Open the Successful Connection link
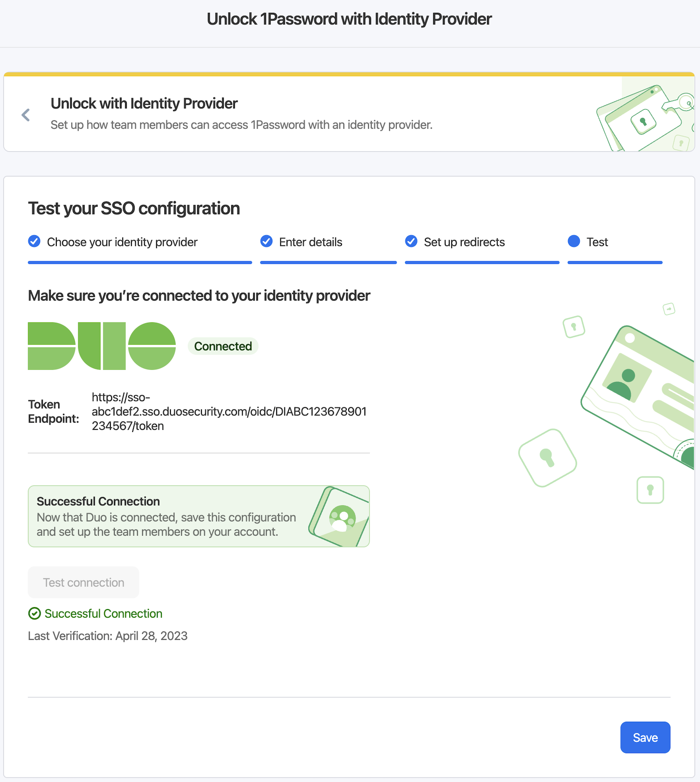The image size is (700, 782). pyautogui.click(x=103, y=614)
